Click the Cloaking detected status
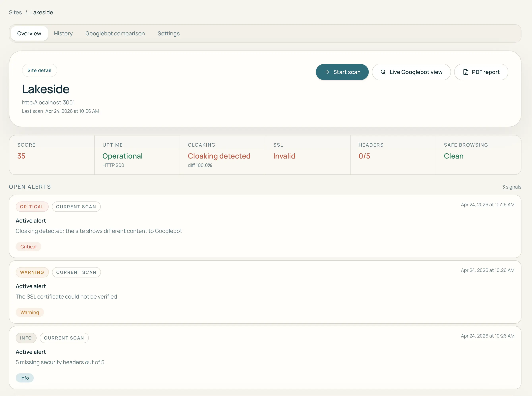Screen dimensions: 532x396 219,156
